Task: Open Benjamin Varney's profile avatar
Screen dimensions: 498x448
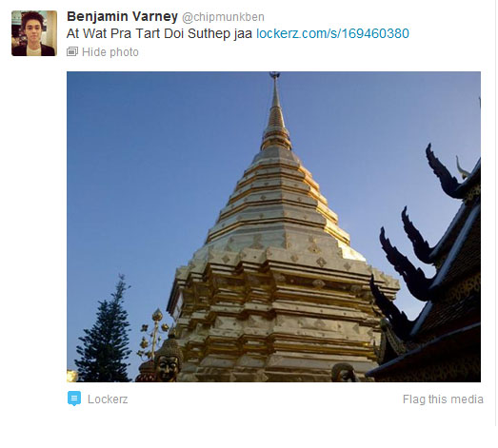Action: [34, 33]
